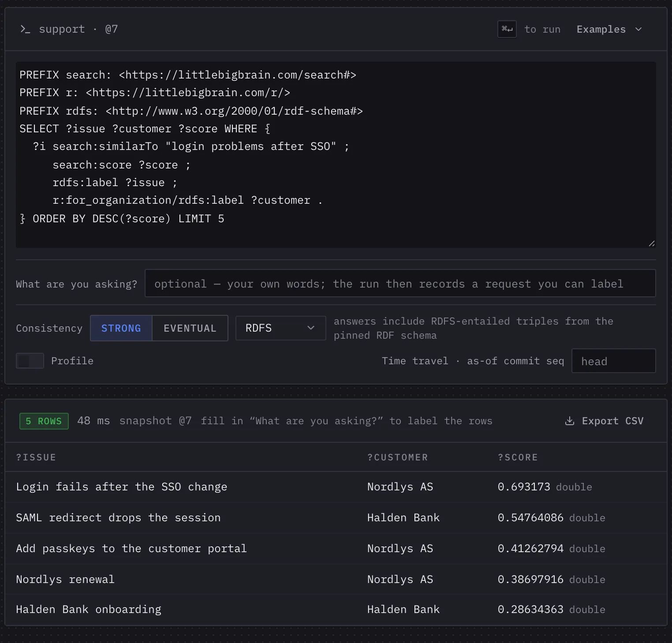
Task: Click the 5 ROWS badge
Action: [x=44, y=421]
